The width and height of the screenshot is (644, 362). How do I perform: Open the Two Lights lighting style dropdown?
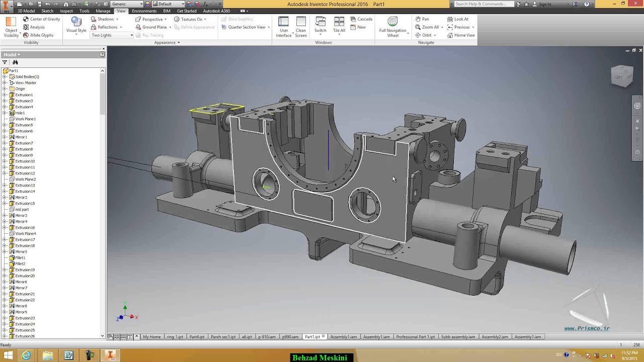112,35
